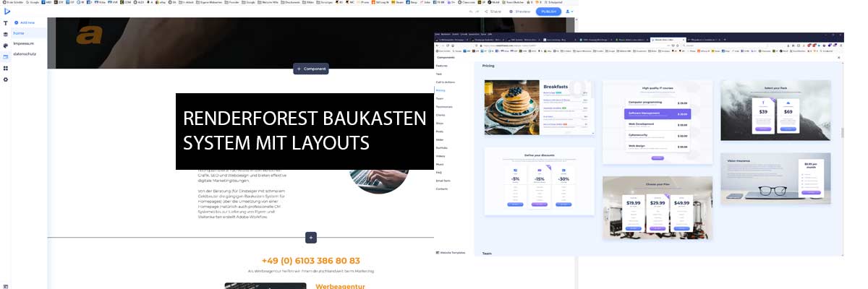Viewport: 868px width, 289px height.
Task: Select Music category in Components list
Action: (x=440, y=164)
